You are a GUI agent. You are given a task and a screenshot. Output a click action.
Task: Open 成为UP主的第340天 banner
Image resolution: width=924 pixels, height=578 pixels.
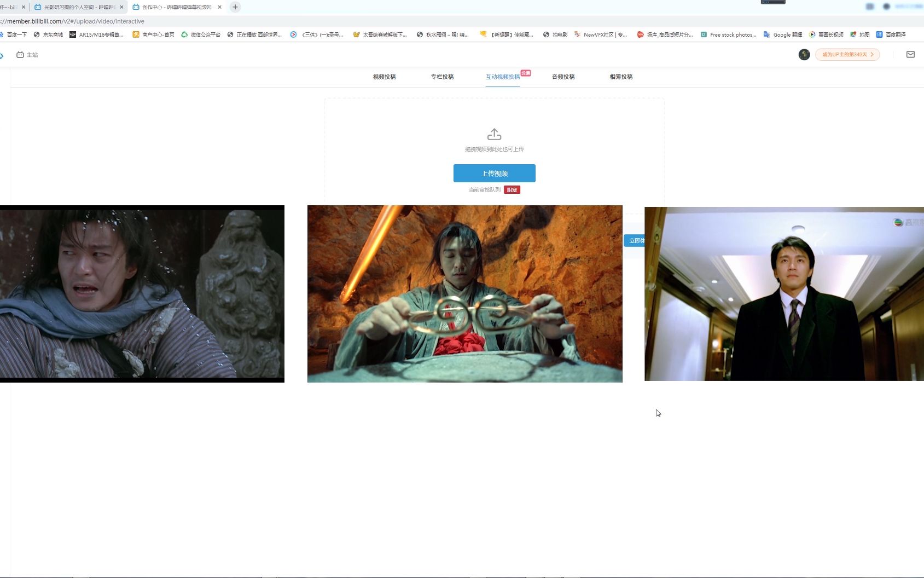pyautogui.click(x=847, y=54)
